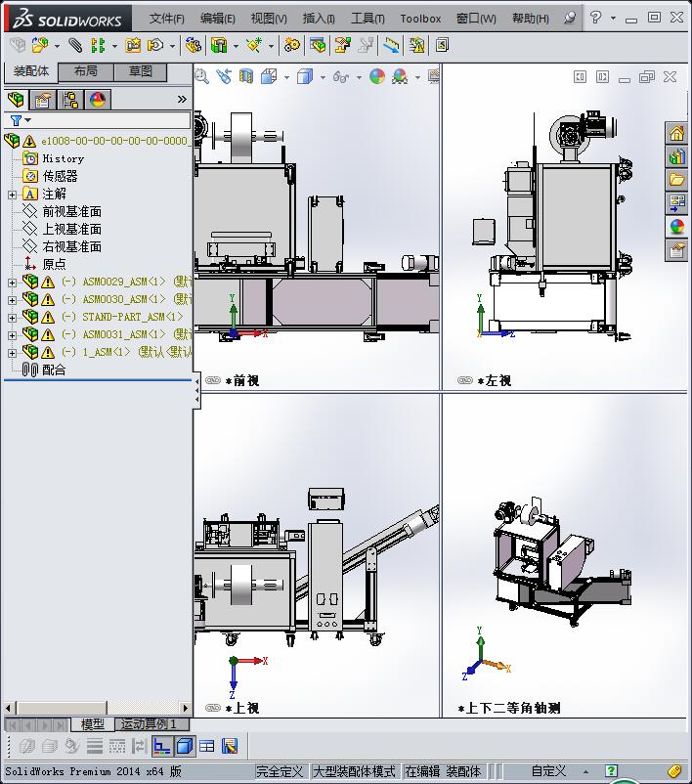Toggle the pin icon on menu bar
The image size is (692, 784).
(x=570, y=18)
